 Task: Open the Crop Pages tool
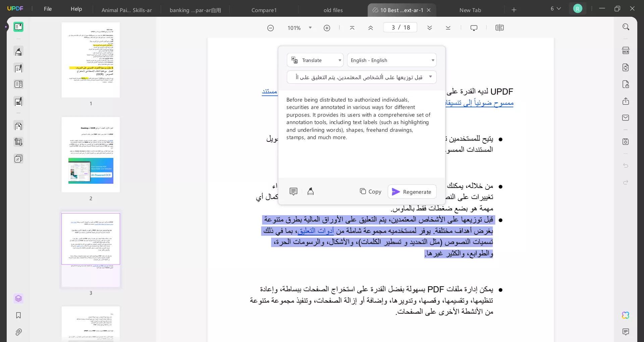click(18, 142)
